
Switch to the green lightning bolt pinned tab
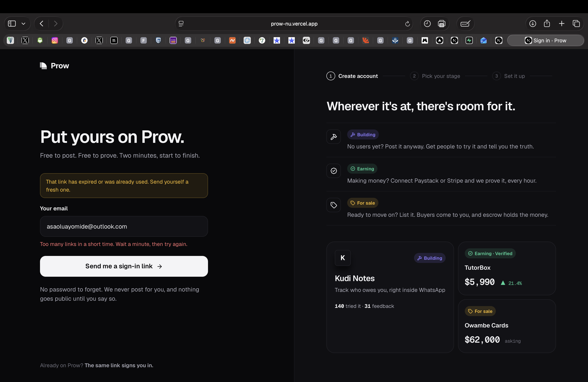click(x=469, y=41)
